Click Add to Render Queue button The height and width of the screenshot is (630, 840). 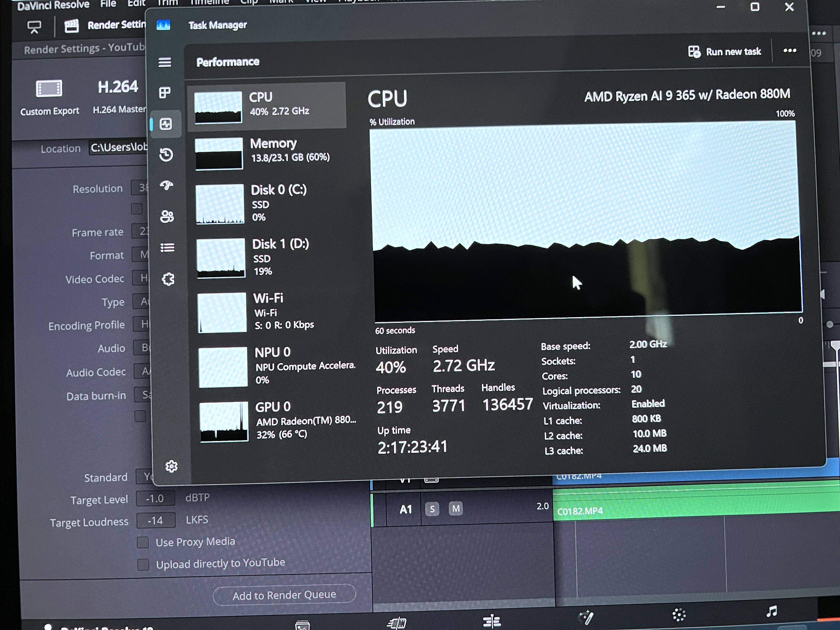pyautogui.click(x=284, y=595)
